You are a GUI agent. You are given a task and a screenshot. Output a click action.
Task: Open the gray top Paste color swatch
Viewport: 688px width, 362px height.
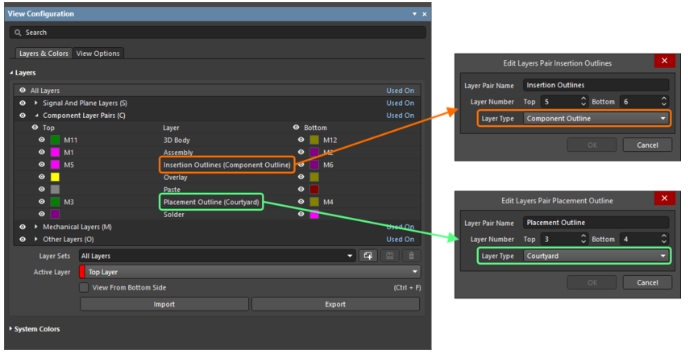pyautogui.click(x=55, y=189)
